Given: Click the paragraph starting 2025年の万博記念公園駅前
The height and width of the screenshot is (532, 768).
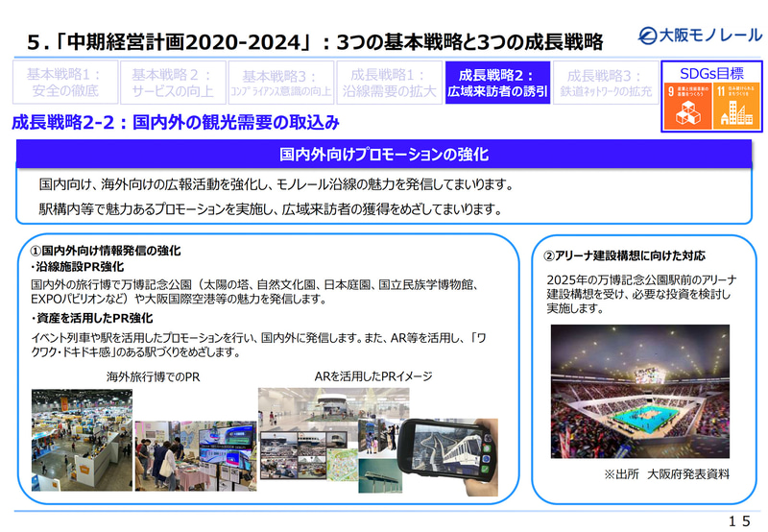Looking at the screenshot, I should pyautogui.click(x=641, y=294).
